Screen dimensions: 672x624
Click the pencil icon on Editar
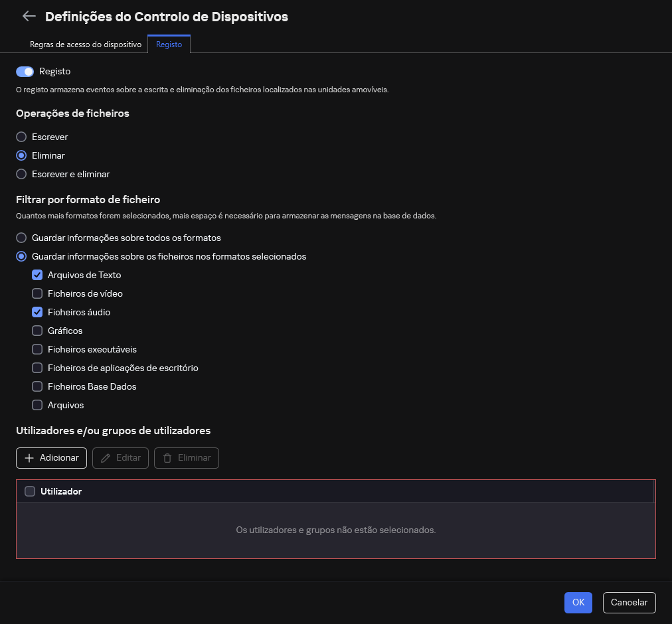click(x=106, y=458)
